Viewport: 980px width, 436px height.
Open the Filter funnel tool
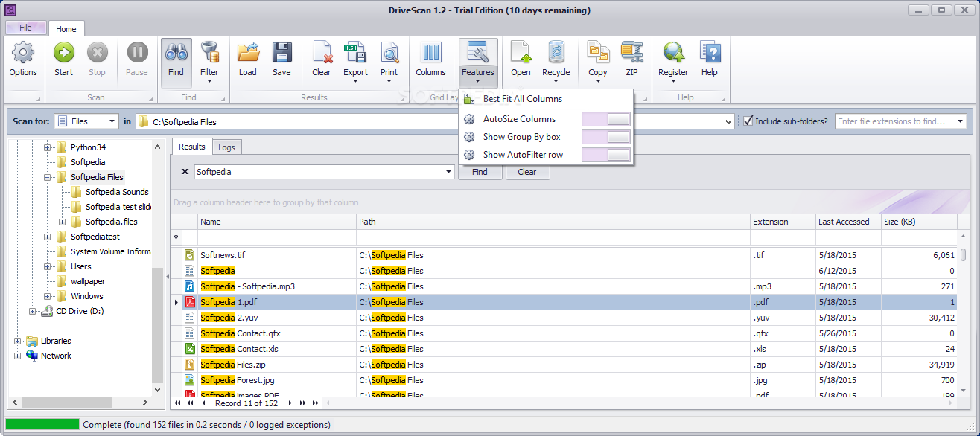209,63
